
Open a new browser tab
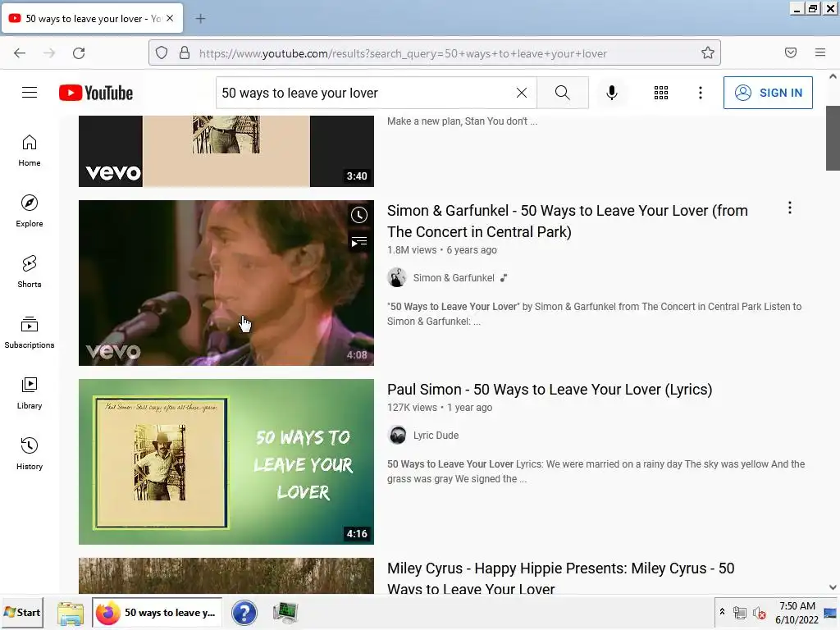[200, 19]
